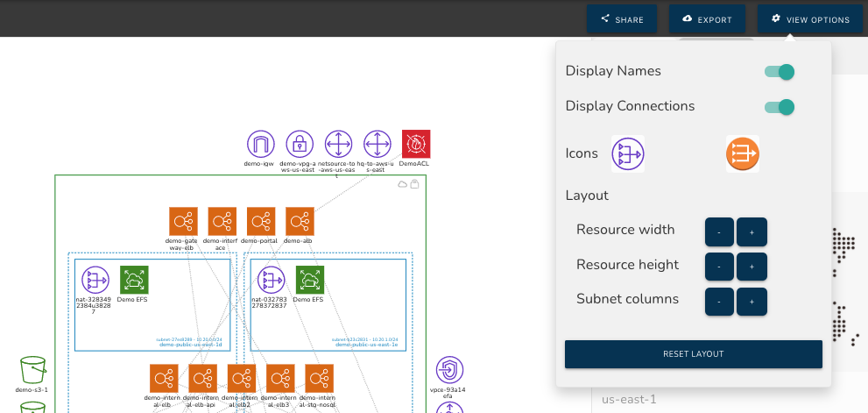The image size is (868, 413).
Task: Select the demo-gateway-elb load balancer
Action: (183, 221)
